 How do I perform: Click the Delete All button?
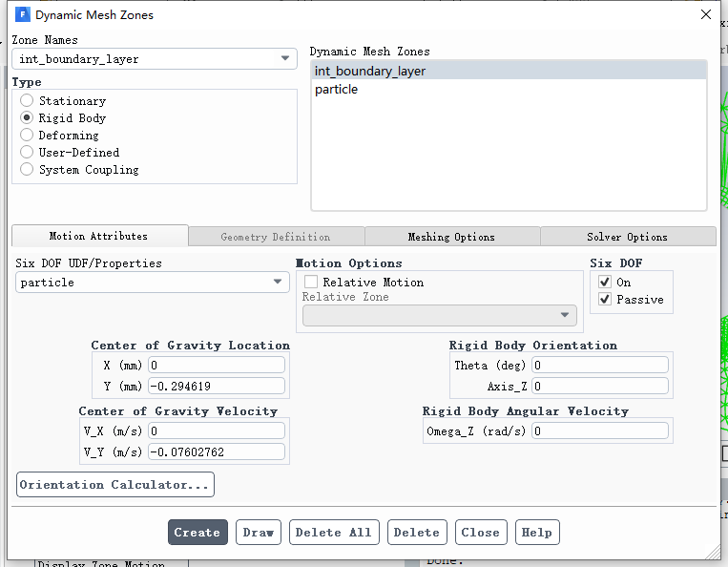pos(334,533)
